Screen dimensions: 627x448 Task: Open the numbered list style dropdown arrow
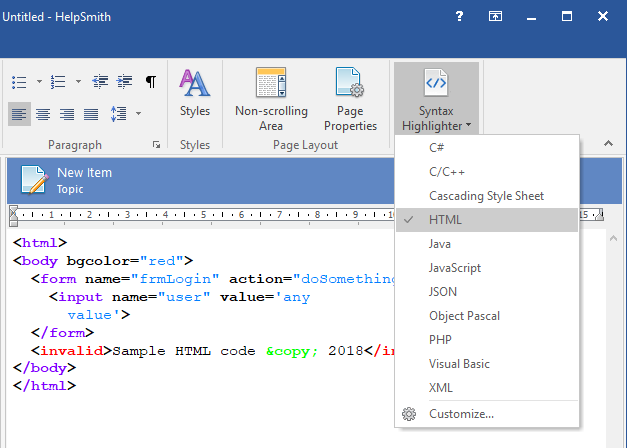78,82
